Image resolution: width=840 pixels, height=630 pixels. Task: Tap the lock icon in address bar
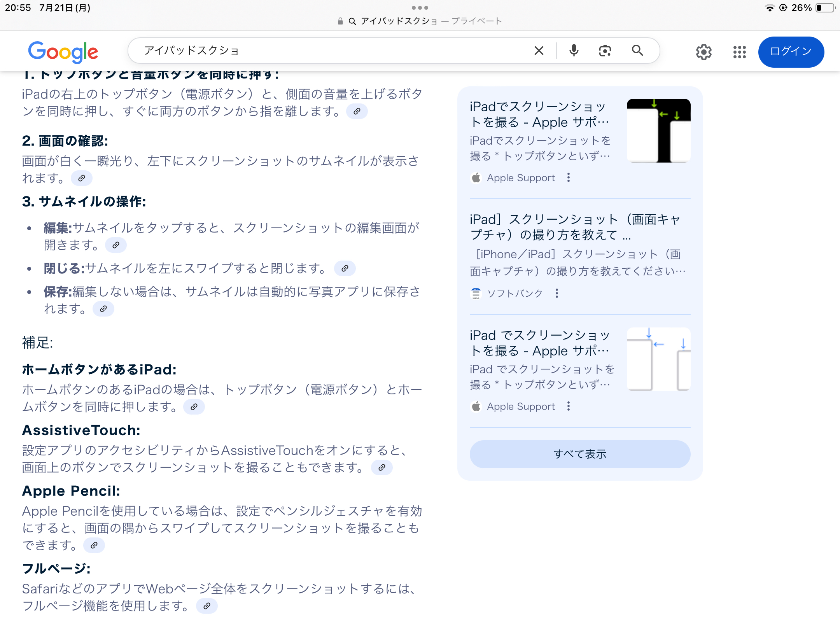point(340,21)
